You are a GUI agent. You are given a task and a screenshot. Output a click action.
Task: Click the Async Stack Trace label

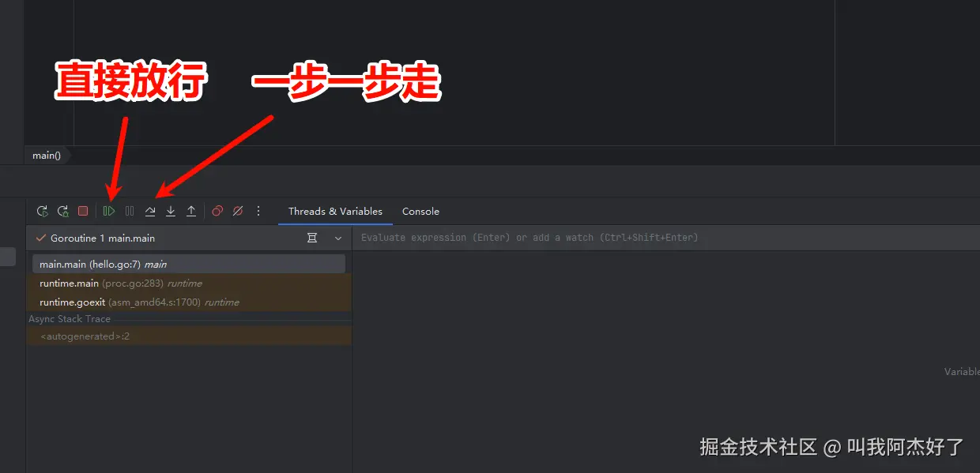point(70,319)
